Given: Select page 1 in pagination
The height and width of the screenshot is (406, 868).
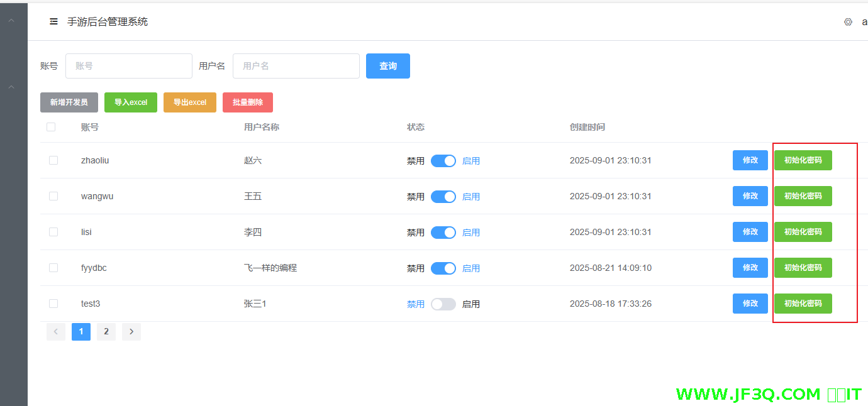Looking at the screenshot, I should 81,332.
